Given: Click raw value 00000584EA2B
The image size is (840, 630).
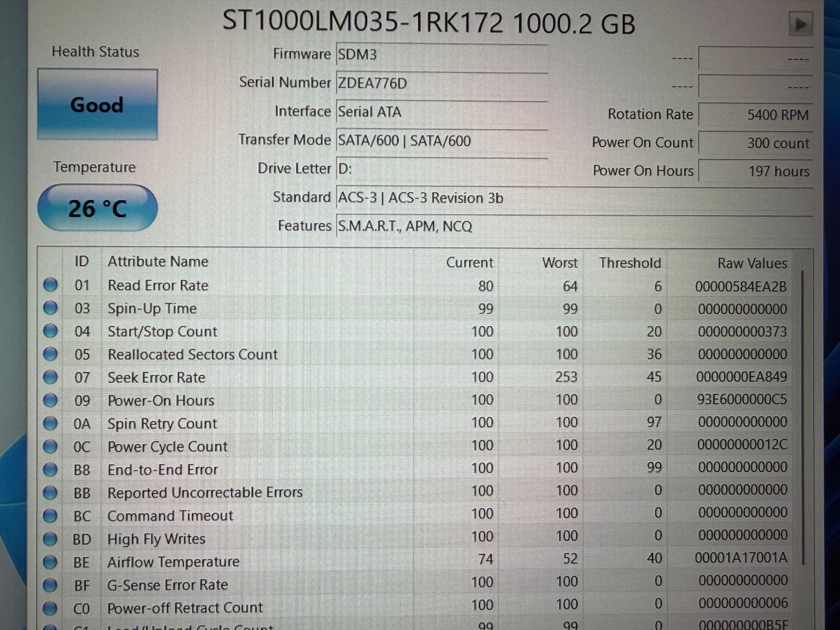Looking at the screenshot, I should pyautogui.click(x=741, y=287).
